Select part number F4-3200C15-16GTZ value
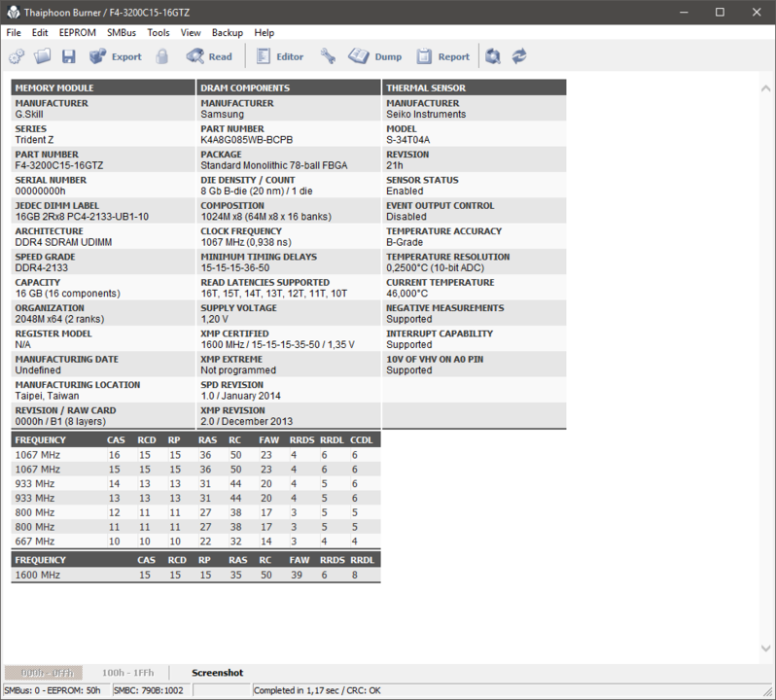The height and width of the screenshot is (700, 776). 59,165
